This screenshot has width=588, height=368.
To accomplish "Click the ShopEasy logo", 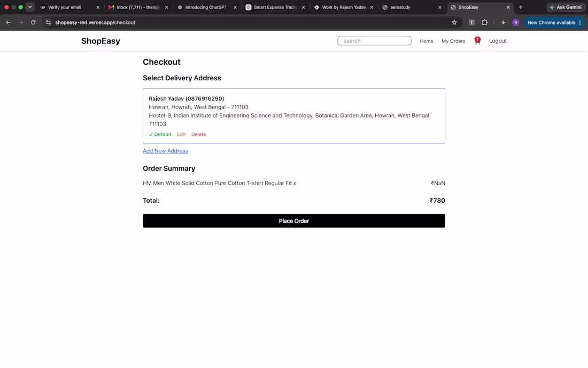I will click(100, 41).
